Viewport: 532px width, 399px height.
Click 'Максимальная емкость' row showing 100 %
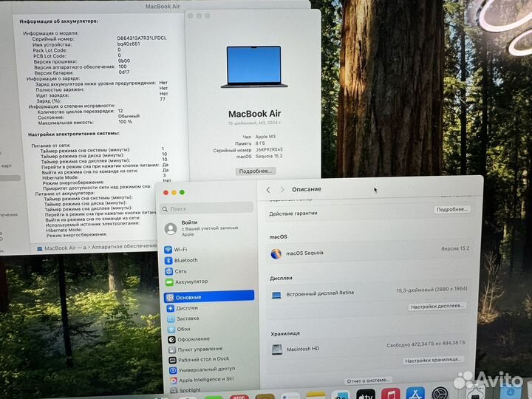85,122
